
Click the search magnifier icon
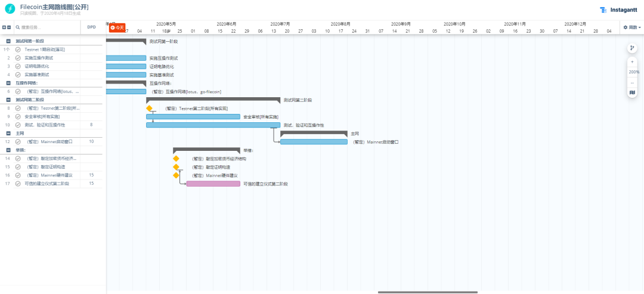[18, 27]
